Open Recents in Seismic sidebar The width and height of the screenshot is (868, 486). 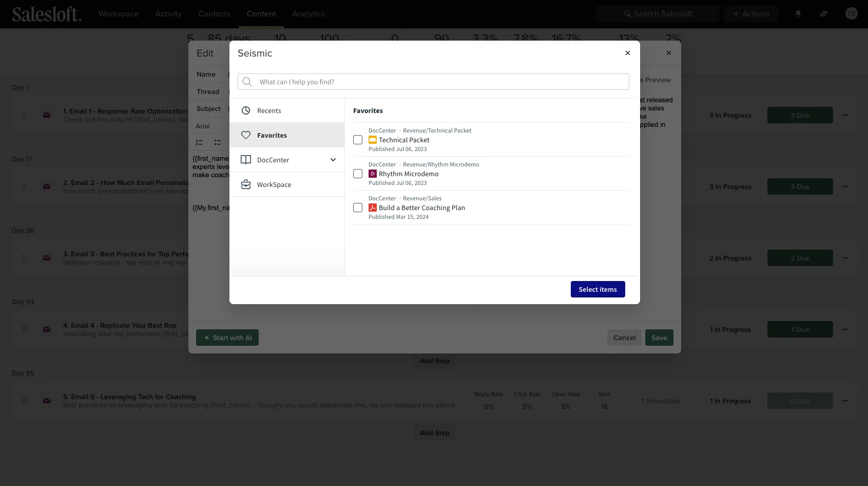(287, 110)
